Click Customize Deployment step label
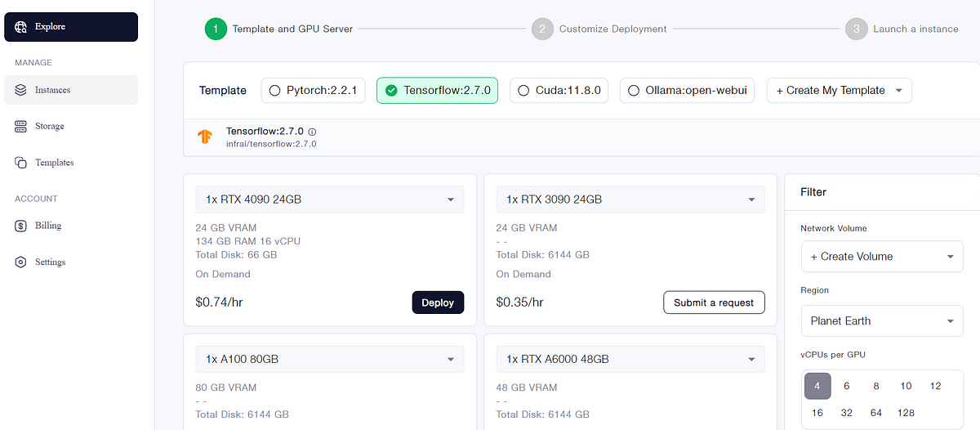This screenshot has height=430, width=980. coord(612,29)
